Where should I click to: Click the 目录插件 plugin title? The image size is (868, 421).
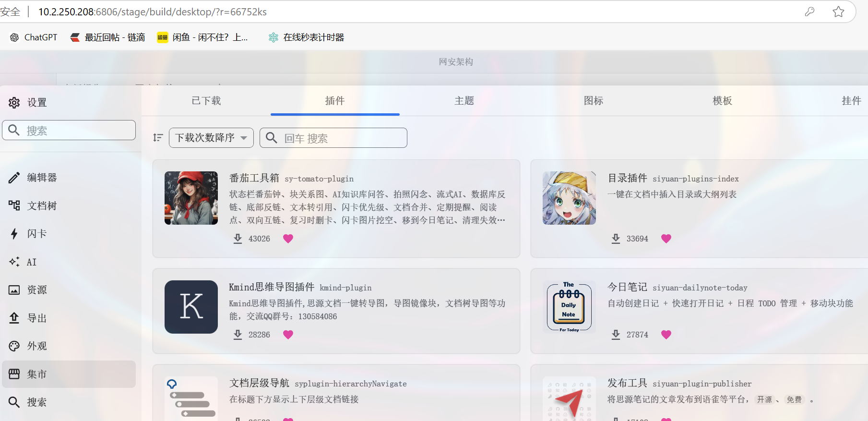click(x=627, y=178)
